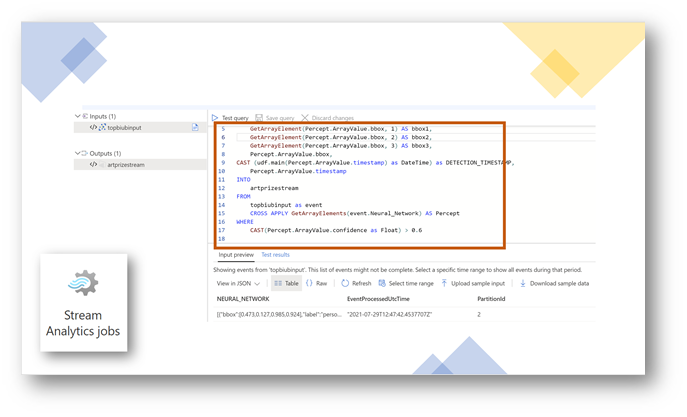687x417 pixels.
Task: Open the document icon on the topbiubinput row
Action: tap(195, 127)
